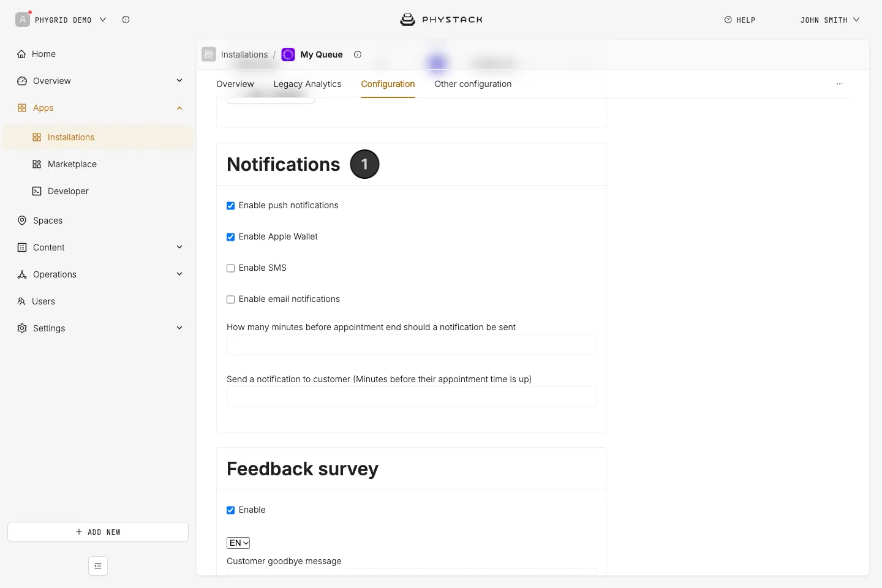Click the minutes before appointment end field
882x588 pixels.
pyautogui.click(x=411, y=345)
